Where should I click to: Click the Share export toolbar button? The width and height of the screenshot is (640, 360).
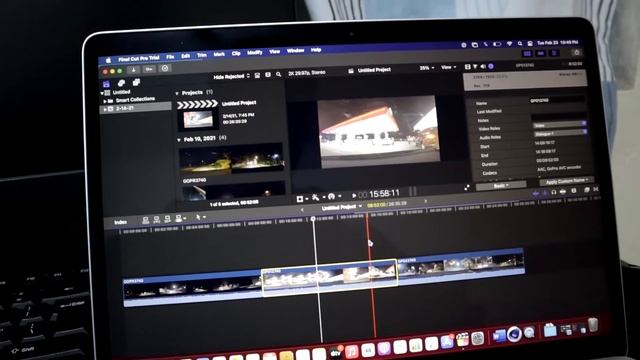(577, 52)
